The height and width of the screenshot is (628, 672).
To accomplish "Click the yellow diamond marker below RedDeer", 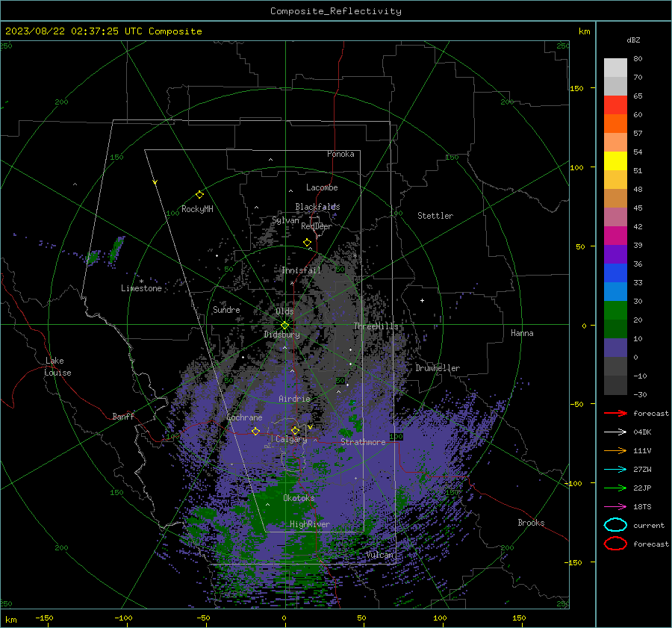I will coord(307,243).
